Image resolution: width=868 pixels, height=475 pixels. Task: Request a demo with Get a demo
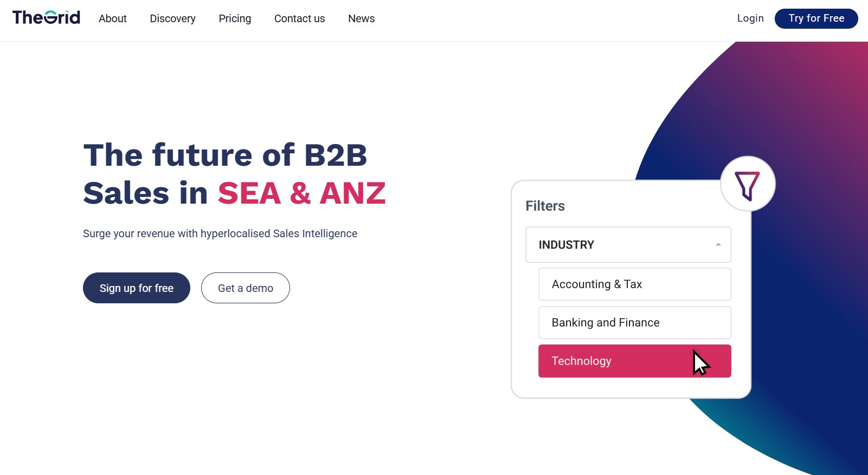point(246,288)
